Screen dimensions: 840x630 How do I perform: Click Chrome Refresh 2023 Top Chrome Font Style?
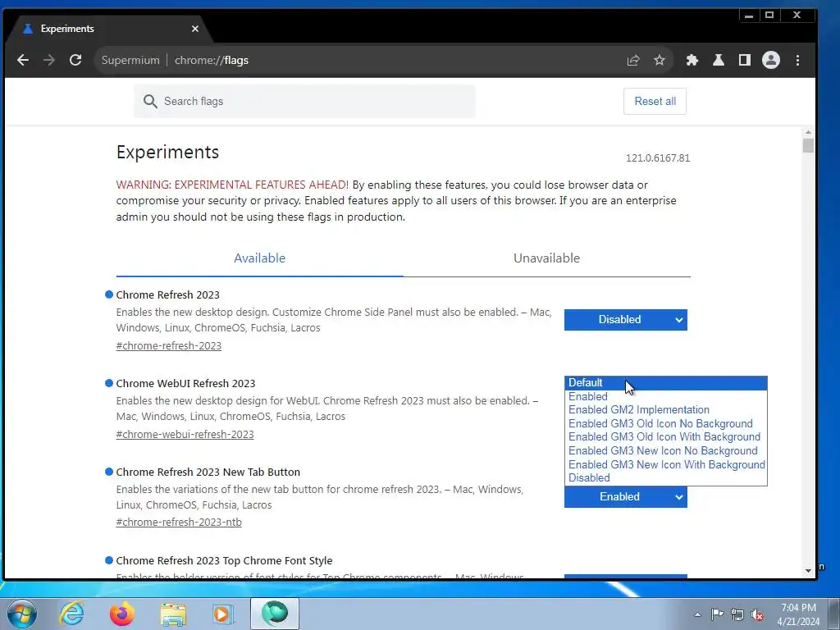[x=224, y=561]
